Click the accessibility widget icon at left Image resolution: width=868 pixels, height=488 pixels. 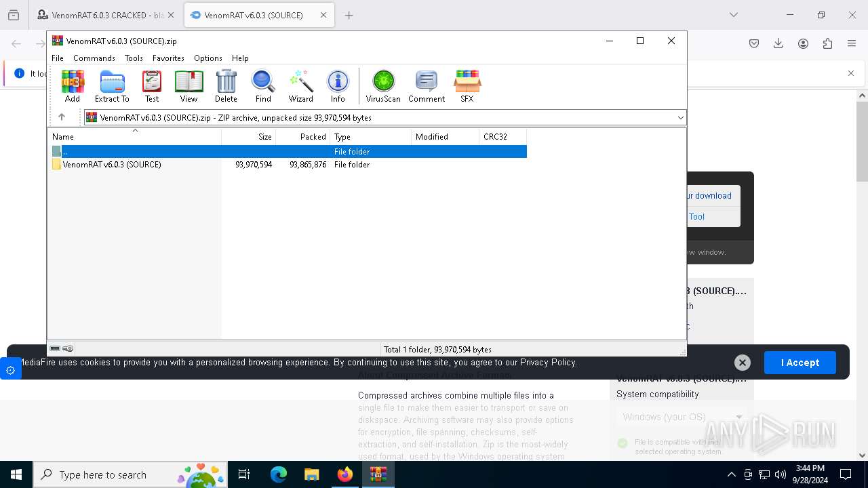click(x=11, y=370)
